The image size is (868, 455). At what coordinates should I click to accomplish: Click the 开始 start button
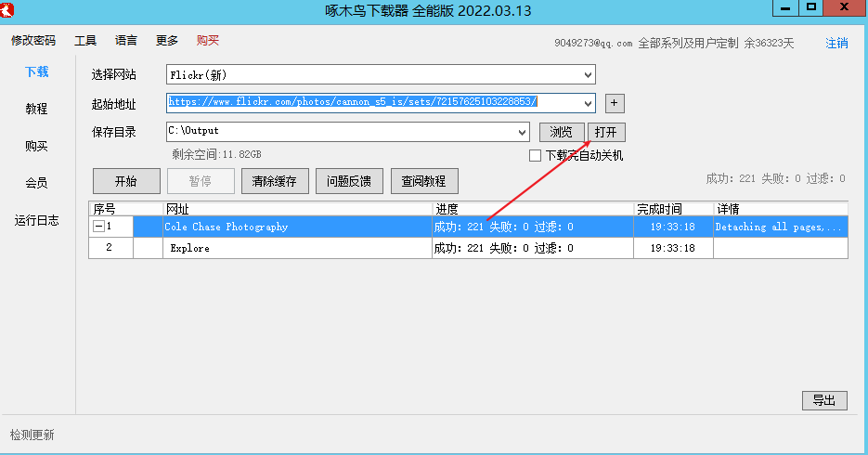pyautogui.click(x=126, y=181)
